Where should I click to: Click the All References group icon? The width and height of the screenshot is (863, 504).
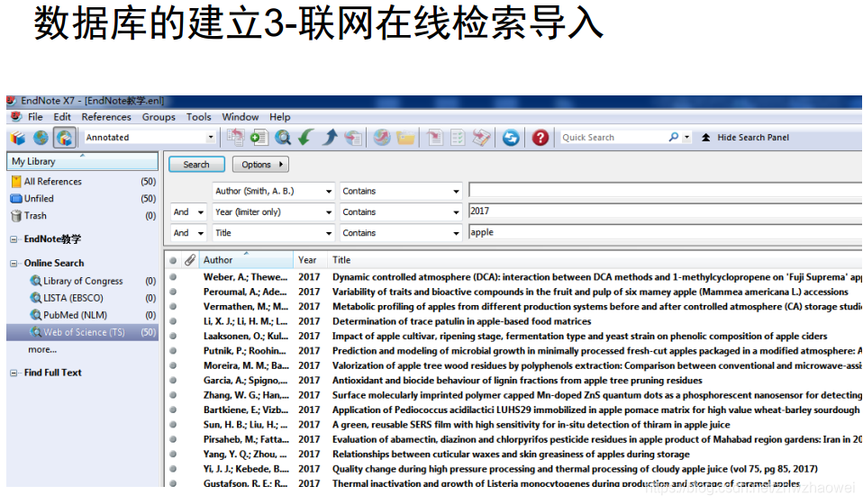[16, 182]
